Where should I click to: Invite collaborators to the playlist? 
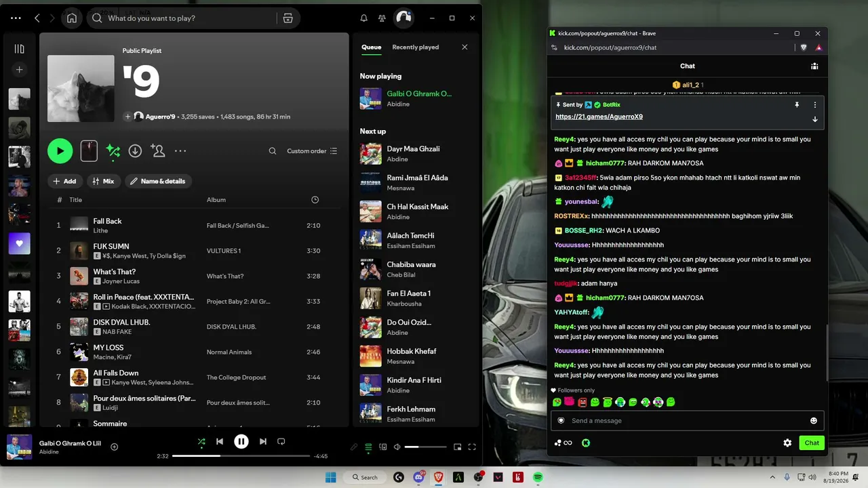click(158, 151)
